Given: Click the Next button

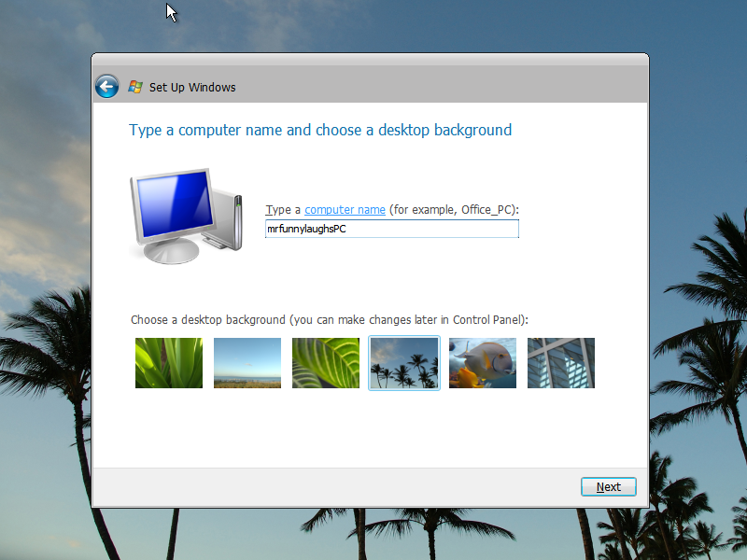Looking at the screenshot, I should [x=609, y=486].
